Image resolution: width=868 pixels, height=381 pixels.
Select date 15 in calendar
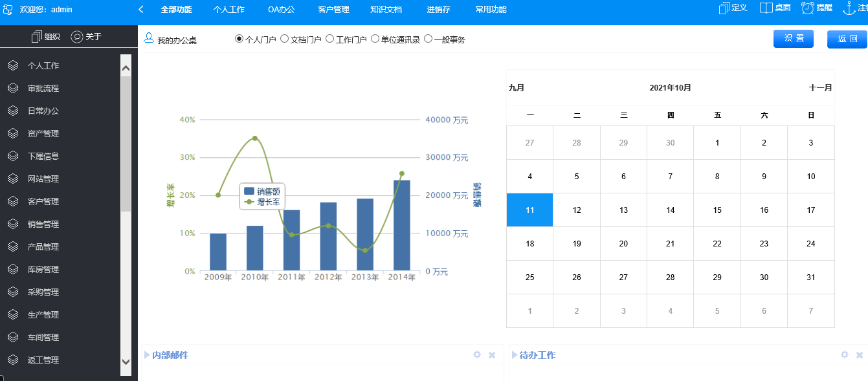pos(717,210)
